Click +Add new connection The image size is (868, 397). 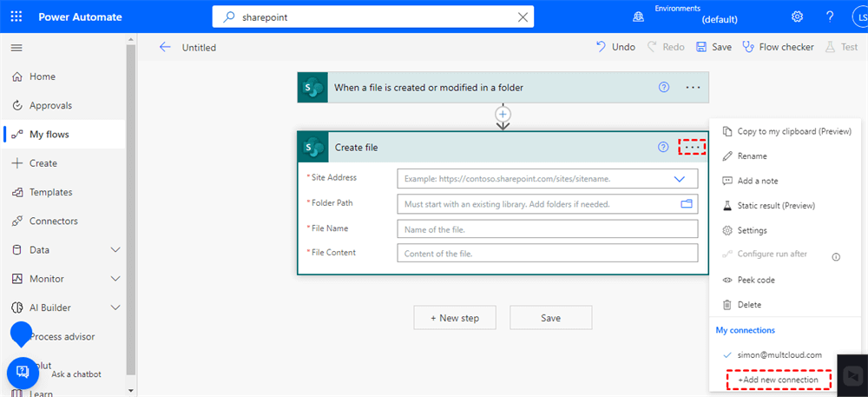779,380
